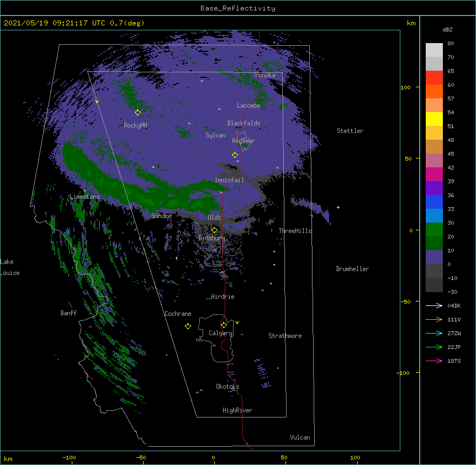Click the dBZ legend heading
Screen dimensions: 476x465
pyautogui.click(x=447, y=29)
